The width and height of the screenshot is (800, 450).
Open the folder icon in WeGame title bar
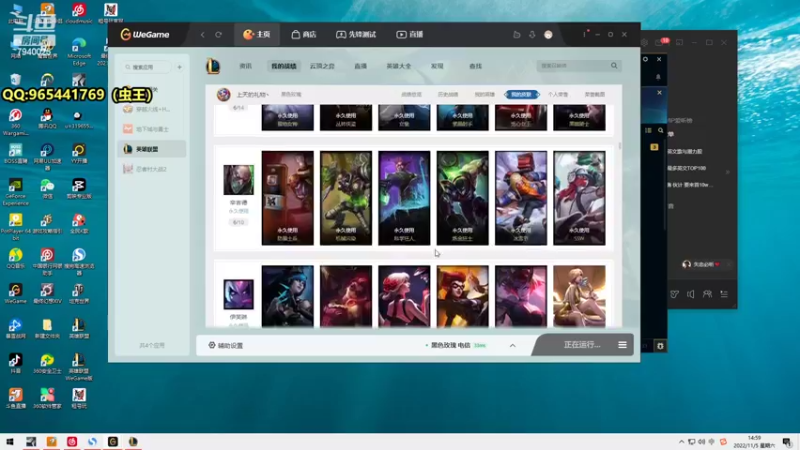pos(516,35)
